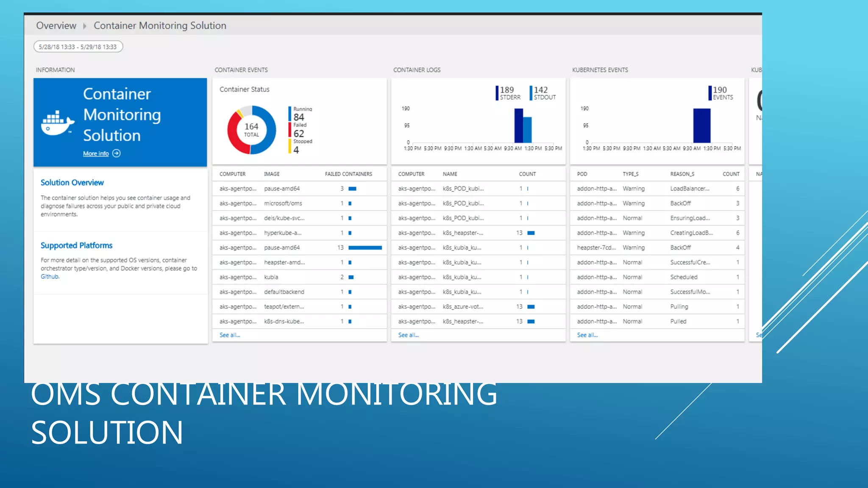Select the SuccessfulMo event row
Image resolution: width=868 pixels, height=488 pixels.
[x=657, y=292]
